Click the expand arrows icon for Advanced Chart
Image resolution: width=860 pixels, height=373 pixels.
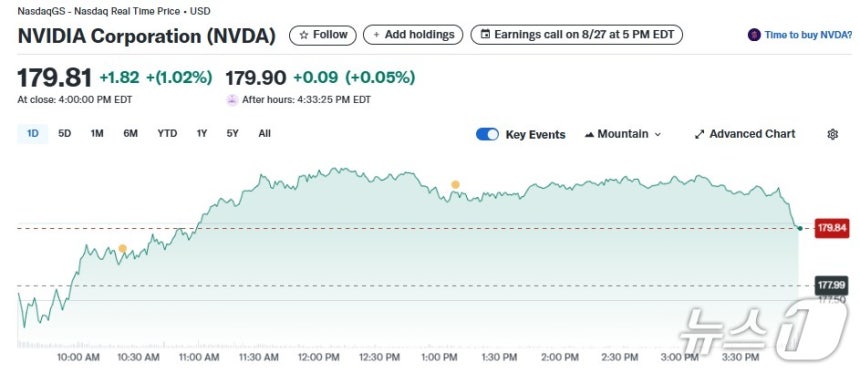point(699,134)
